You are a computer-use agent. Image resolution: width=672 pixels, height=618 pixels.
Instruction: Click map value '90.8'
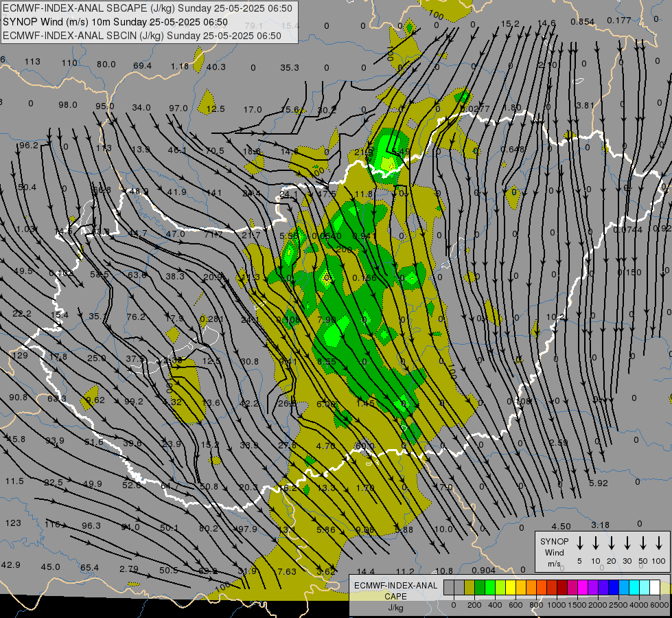[18, 397]
